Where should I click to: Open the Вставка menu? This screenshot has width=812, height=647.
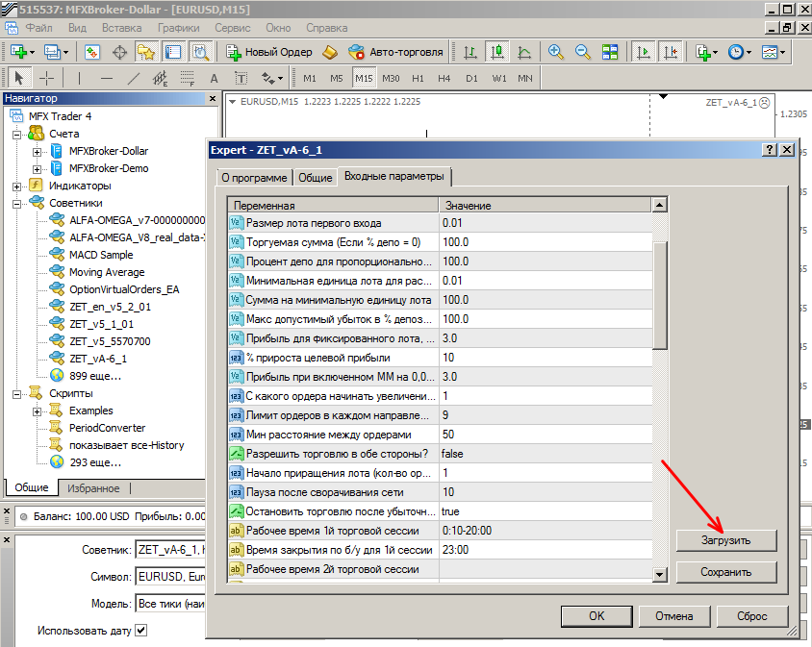coord(121,28)
